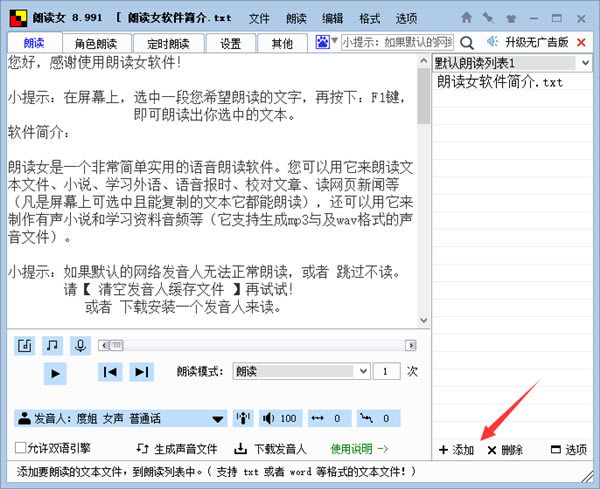
Task: Click the music note background icon
Action: pos(52,346)
